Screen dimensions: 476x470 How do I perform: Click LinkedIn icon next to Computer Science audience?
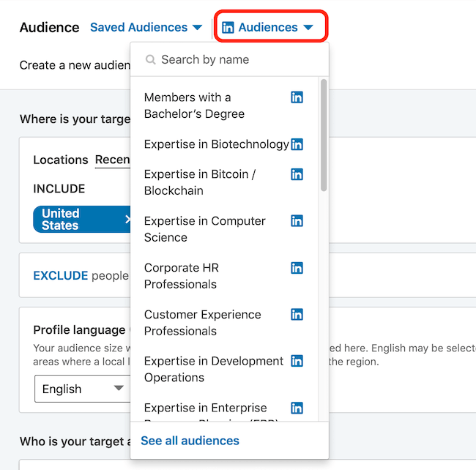(x=297, y=221)
